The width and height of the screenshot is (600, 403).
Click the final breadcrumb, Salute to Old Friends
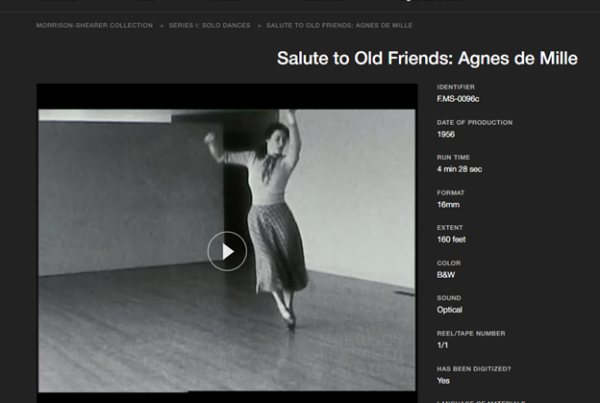click(339, 25)
